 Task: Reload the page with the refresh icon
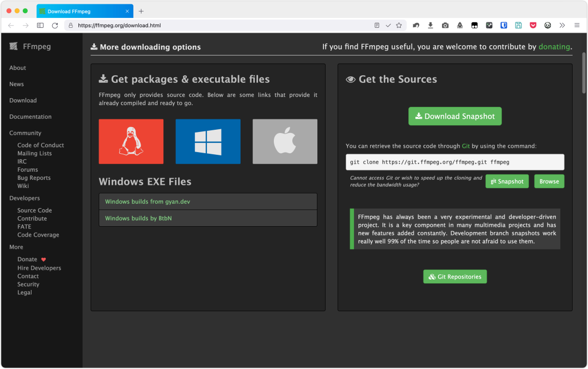point(55,26)
